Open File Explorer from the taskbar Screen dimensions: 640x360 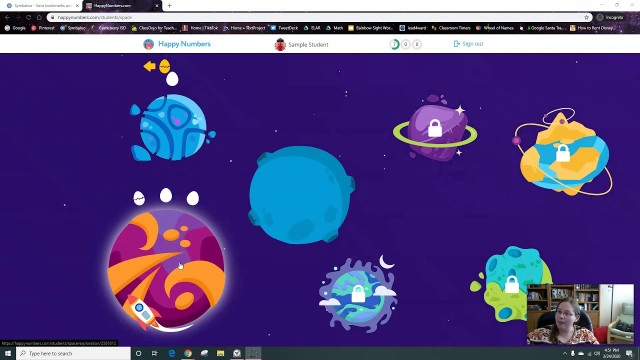pos(220,353)
